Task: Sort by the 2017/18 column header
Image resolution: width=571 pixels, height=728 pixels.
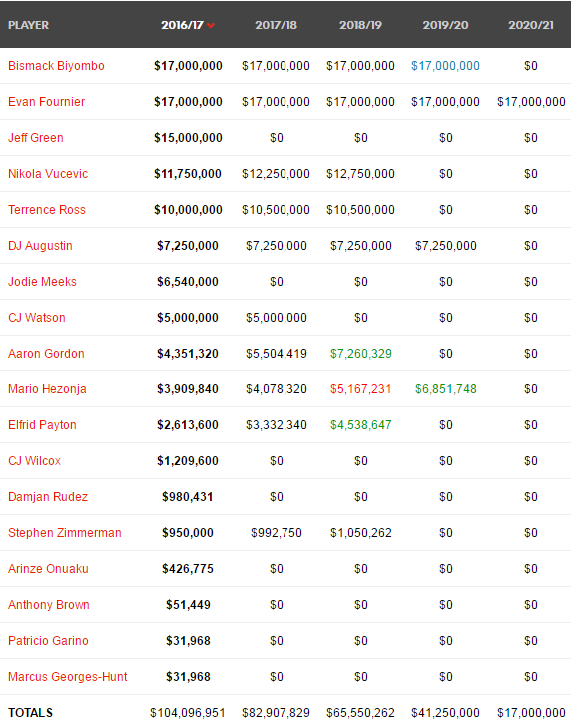Action: [276, 25]
